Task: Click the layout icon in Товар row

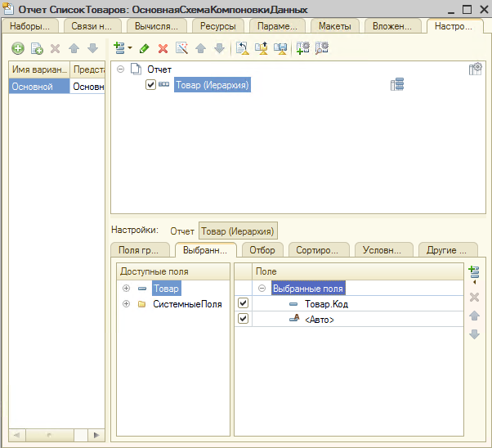Action: (x=398, y=85)
